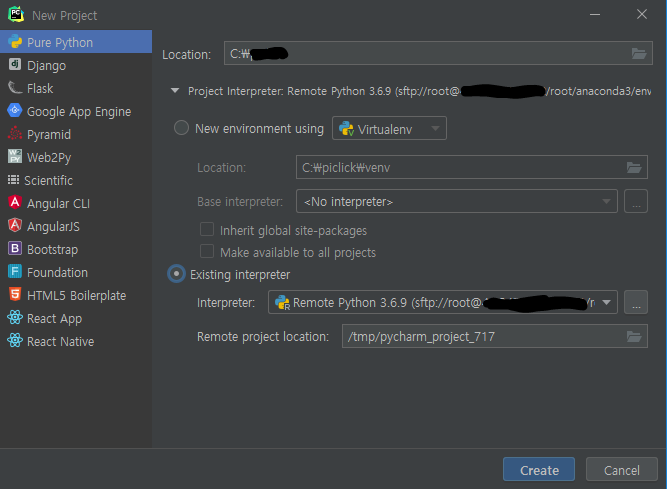Screen dimensions: 667x489
Task: Collapse the Project Interpreter section
Action: point(175,91)
